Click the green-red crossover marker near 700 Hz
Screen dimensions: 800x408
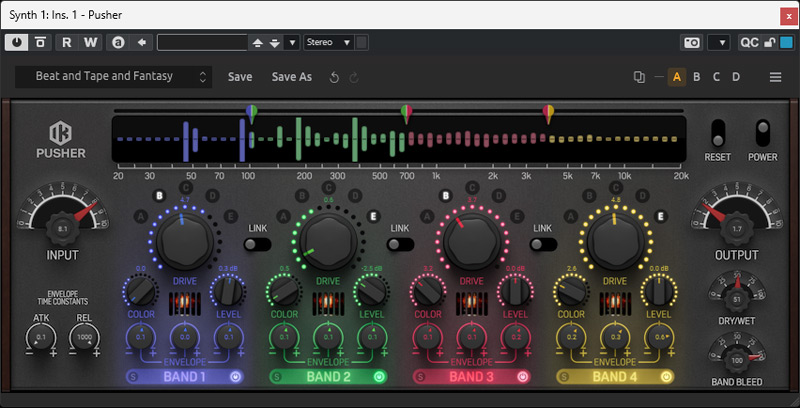tap(406, 114)
